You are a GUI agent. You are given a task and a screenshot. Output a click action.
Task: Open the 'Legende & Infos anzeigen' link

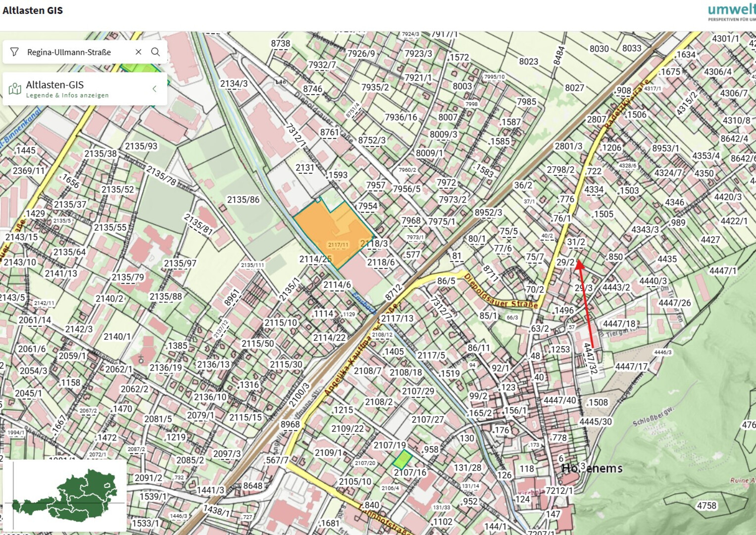[x=67, y=96]
